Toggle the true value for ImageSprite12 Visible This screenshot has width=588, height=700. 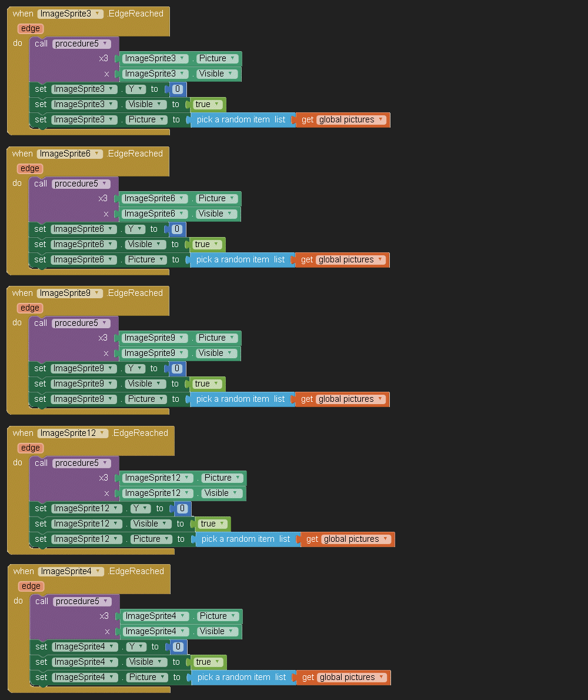[211, 524]
